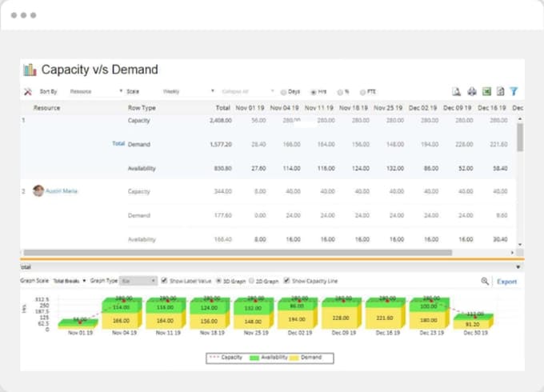Viewport: 544px width, 392px height.
Task: Click the document export icon next to Excel
Action: [500, 91]
